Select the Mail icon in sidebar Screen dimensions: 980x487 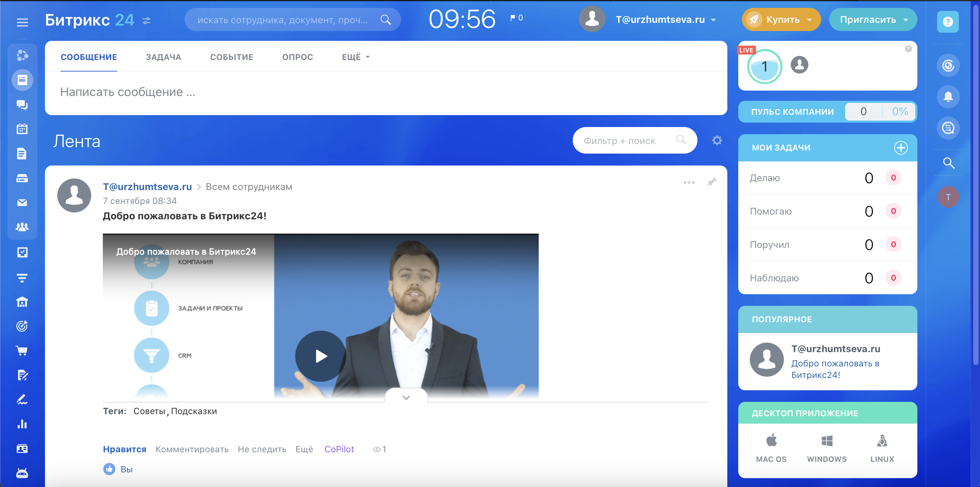click(22, 202)
